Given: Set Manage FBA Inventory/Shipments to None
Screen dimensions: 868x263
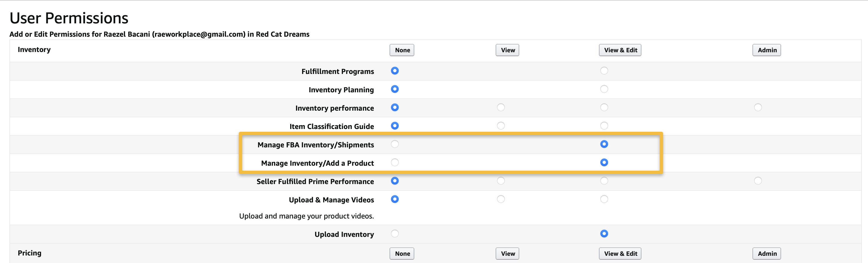Looking at the screenshot, I should (395, 144).
